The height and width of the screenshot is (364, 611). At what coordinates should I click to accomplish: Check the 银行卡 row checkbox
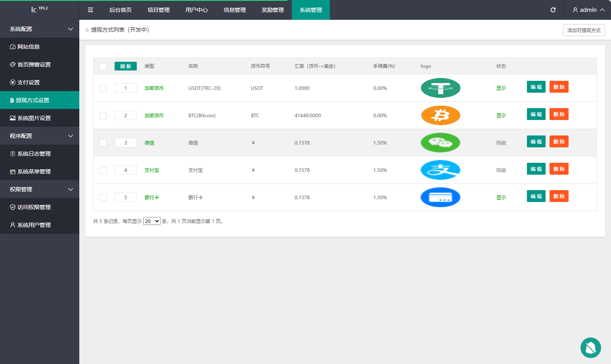click(103, 197)
